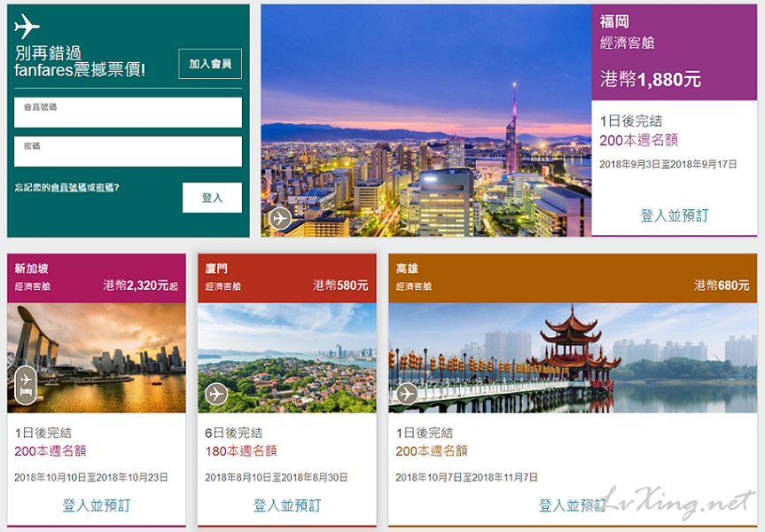Image resolution: width=765 pixels, height=532 pixels.
Task: Click the 6日後完結 countdown text
Action: (x=234, y=433)
